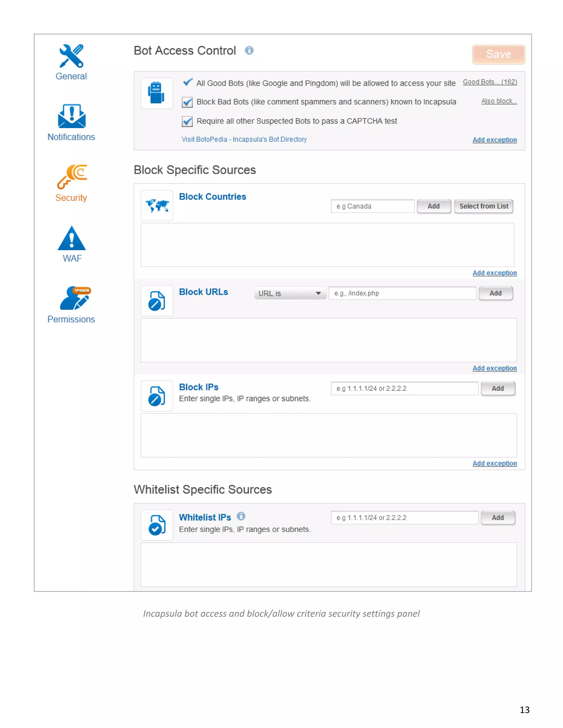
Task: Focus the 'e.g Canada' country input
Action: tap(372, 206)
